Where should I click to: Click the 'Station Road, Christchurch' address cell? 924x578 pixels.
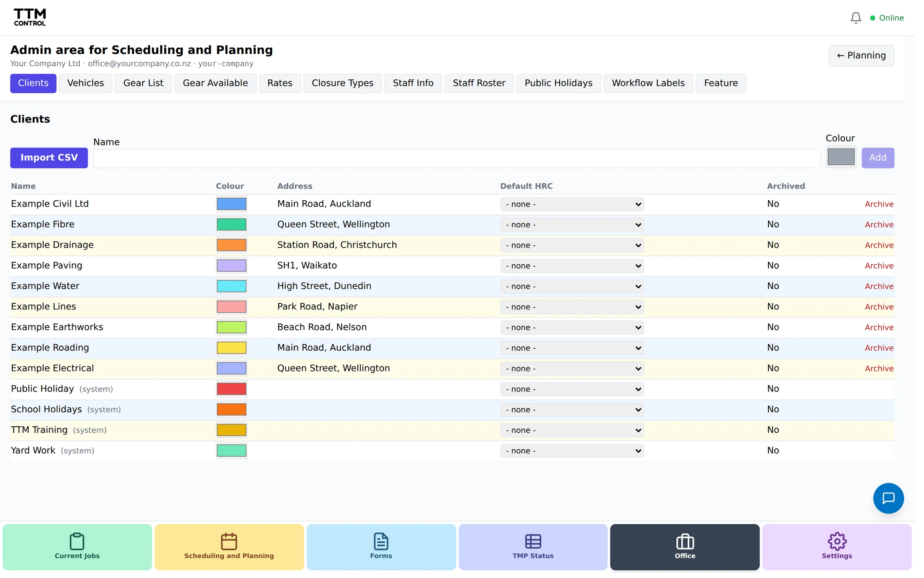point(337,245)
